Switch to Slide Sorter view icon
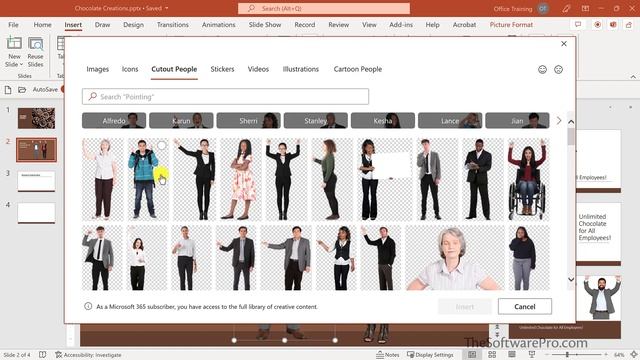This screenshot has height=360, width=640. coord(492,354)
